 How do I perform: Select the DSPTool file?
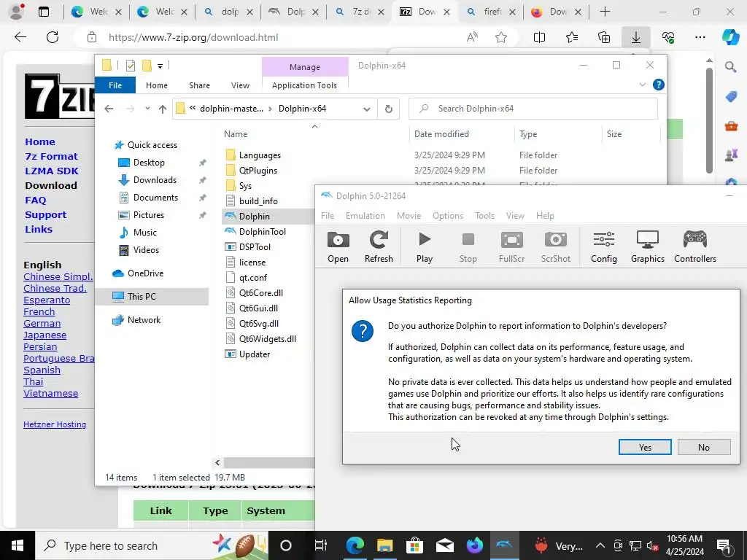(x=255, y=246)
